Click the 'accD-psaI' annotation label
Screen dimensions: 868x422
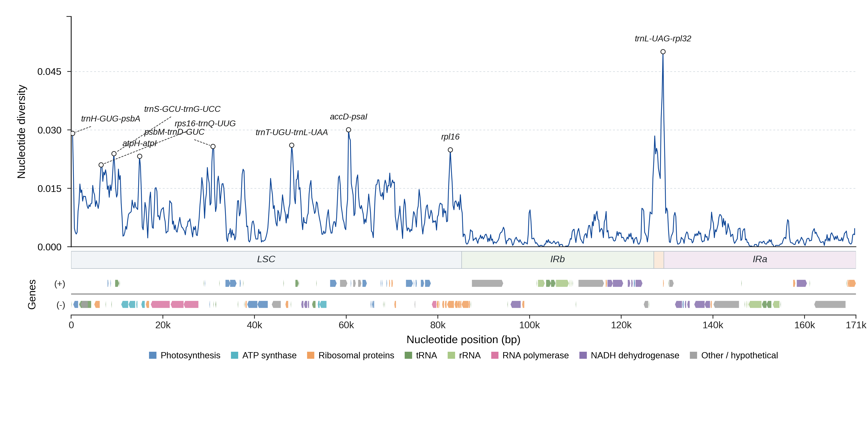(x=348, y=117)
